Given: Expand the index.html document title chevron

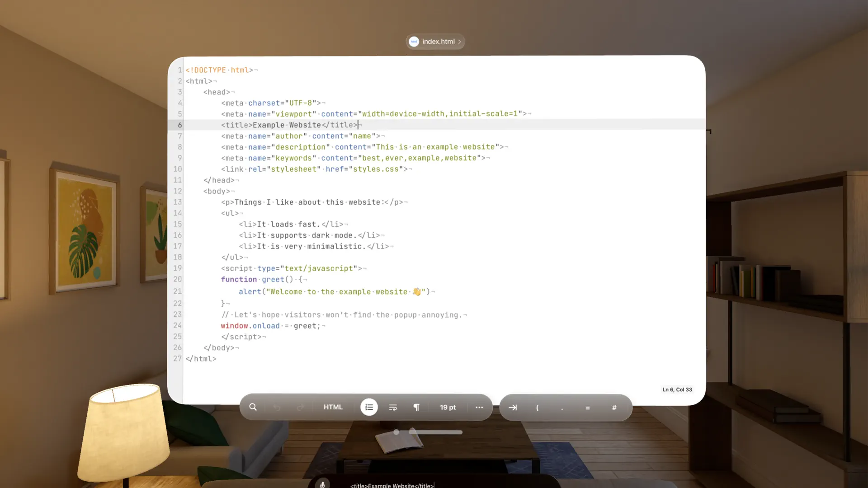Looking at the screenshot, I should (459, 42).
